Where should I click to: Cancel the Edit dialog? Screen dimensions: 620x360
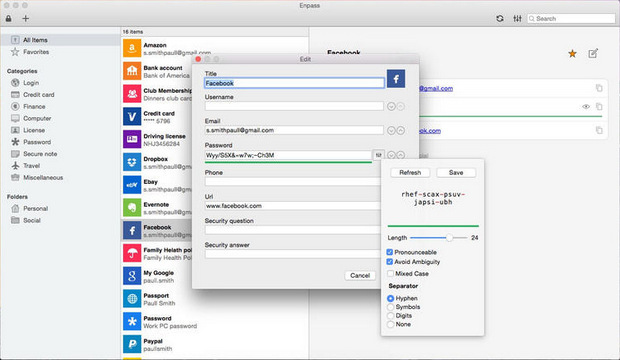click(360, 275)
